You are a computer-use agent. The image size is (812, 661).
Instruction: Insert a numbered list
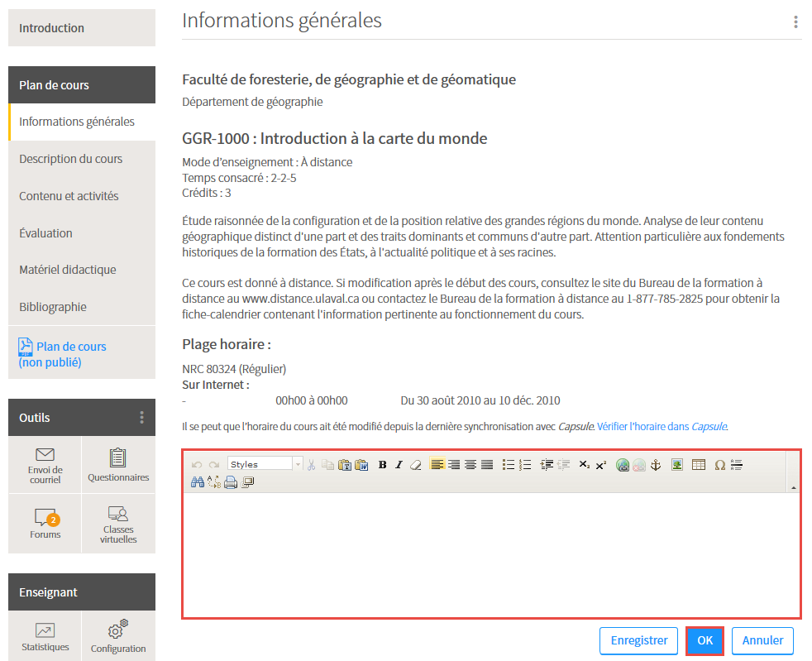click(524, 465)
